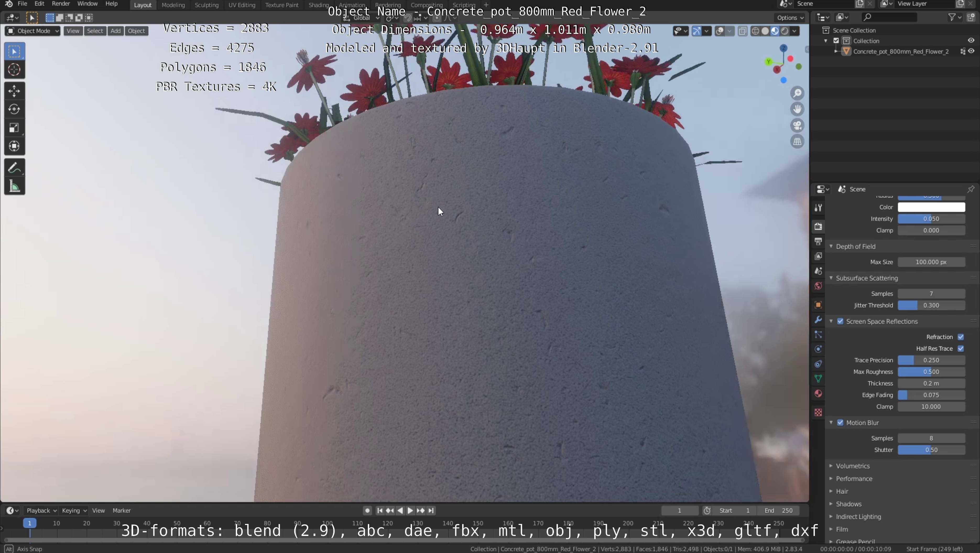
Task: Open the World properties tab
Action: tap(818, 286)
